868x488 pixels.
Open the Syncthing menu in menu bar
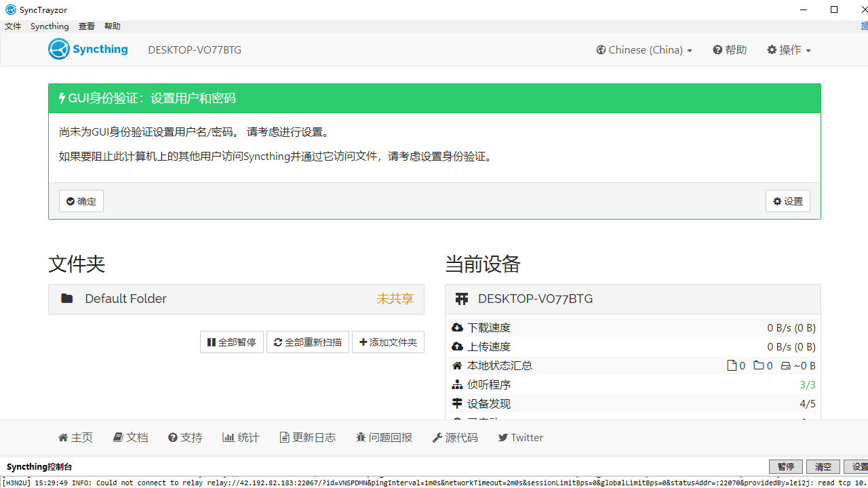pyautogui.click(x=50, y=26)
